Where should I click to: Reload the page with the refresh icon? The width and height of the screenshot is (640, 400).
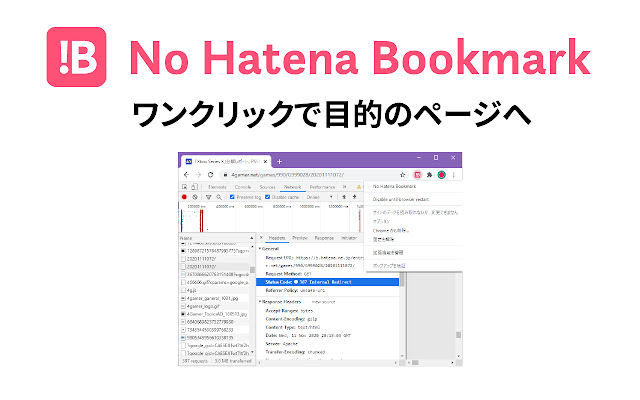[x=211, y=175]
